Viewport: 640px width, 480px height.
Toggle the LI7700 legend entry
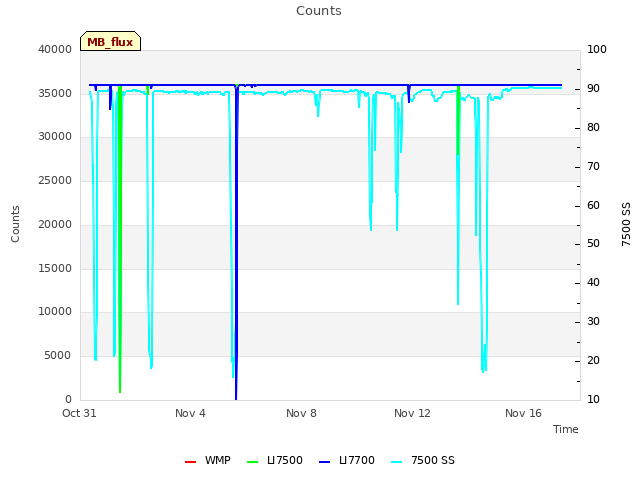pyautogui.click(x=347, y=460)
